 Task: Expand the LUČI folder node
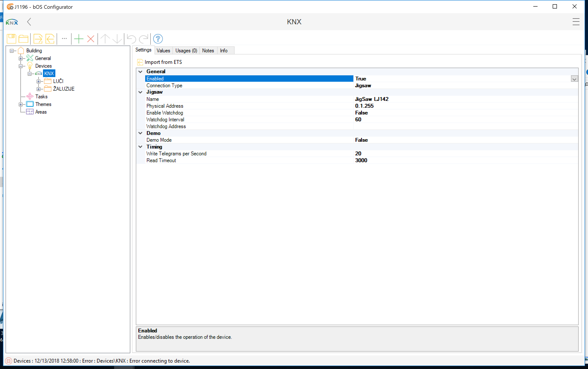38,81
